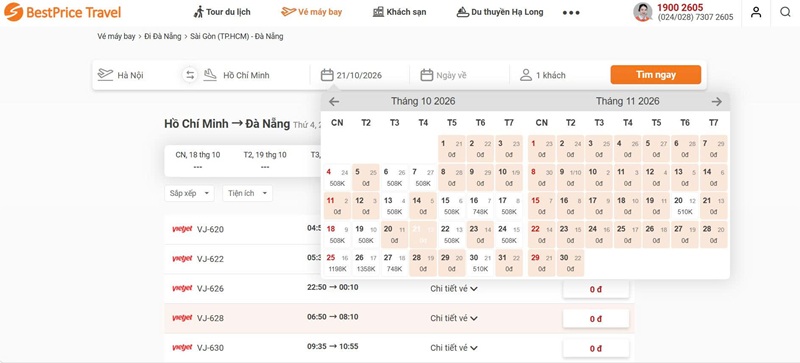Click the search magnifier icon in header
The width and height of the screenshot is (800, 363).
click(785, 12)
